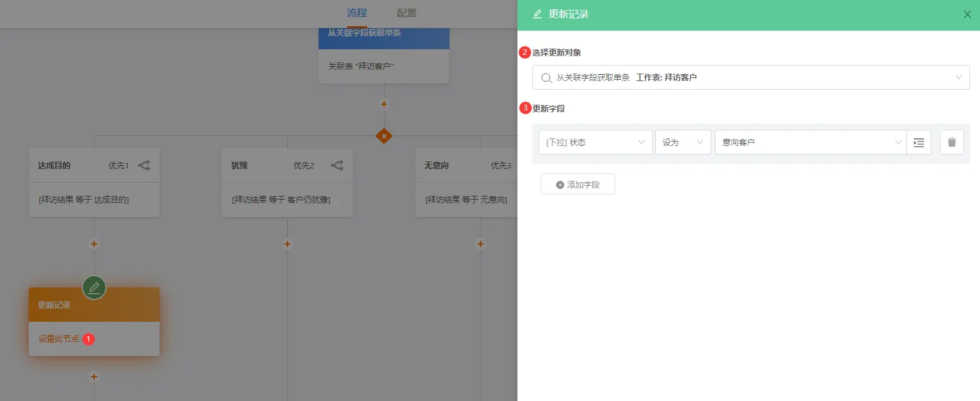Image resolution: width=980 pixels, height=401 pixels.
Task: Close the 更新记录 panel with X
Action: 967,14
